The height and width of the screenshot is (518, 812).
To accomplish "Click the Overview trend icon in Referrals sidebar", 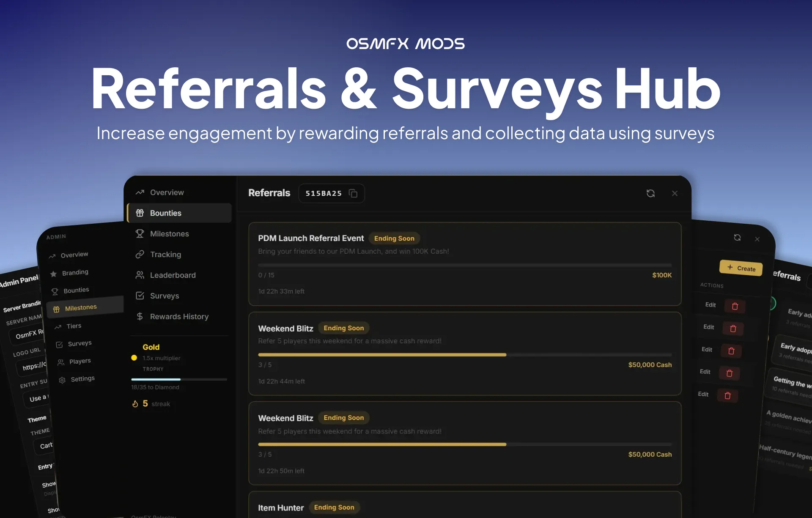I will [x=140, y=192].
